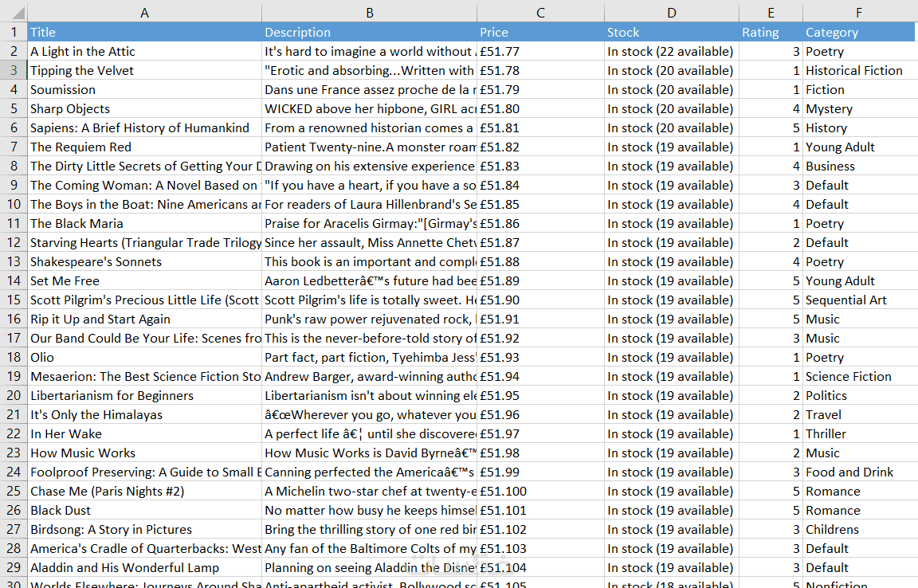Viewport: 918px width, 588px height.
Task: Click the Price header cell
Action: point(540,32)
